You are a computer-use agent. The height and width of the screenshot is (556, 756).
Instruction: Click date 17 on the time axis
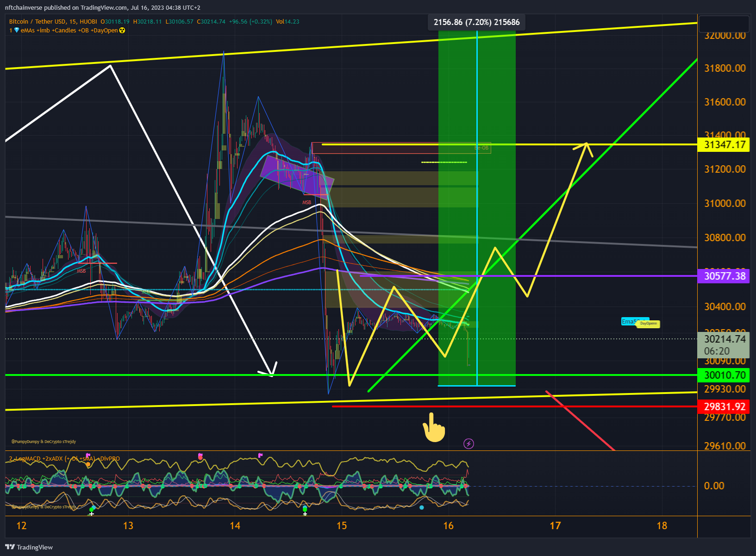click(555, 526)
